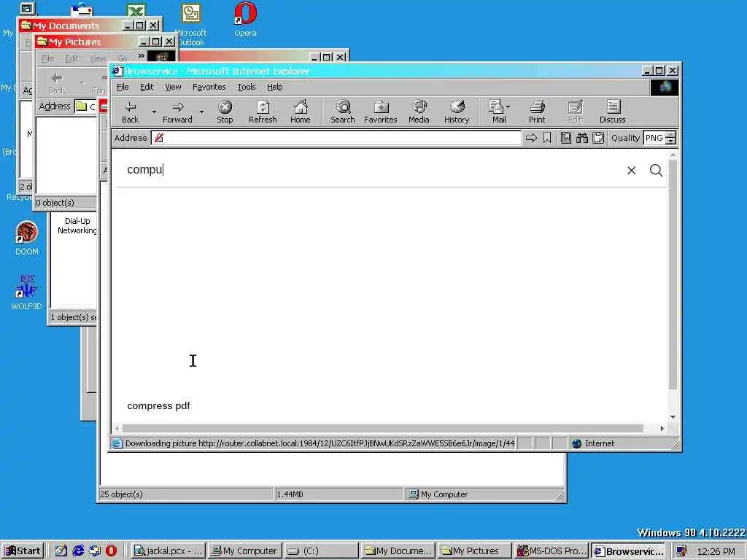The image size is (747, 560).
Task: Click the horizontal scrollbar left arrow
Action: [x=117, y=428]
